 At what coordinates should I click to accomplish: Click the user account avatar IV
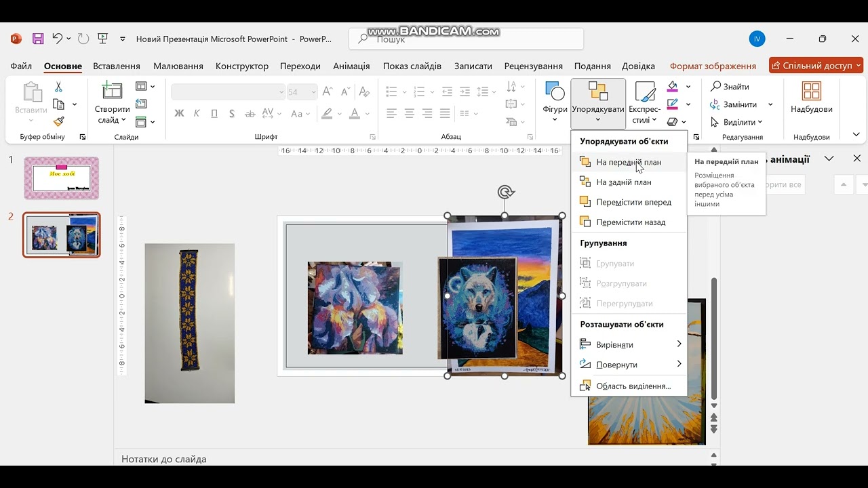click(x=757, y=39)
